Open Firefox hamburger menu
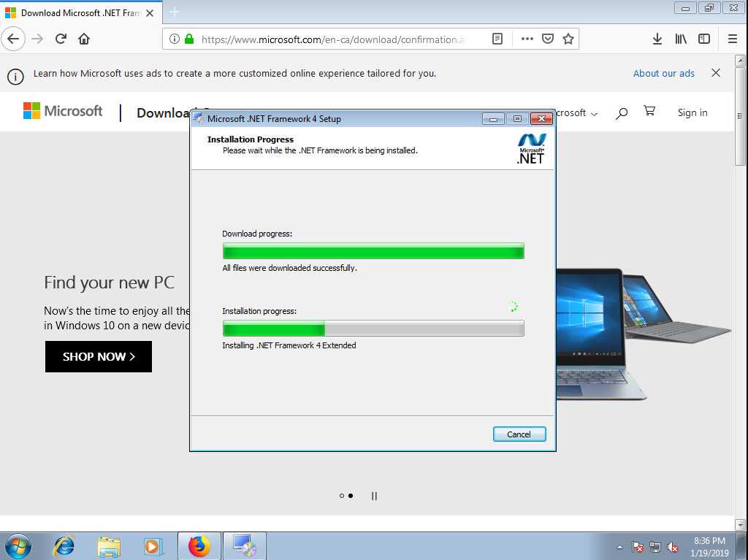Image resolution: width=748 pixels, height=560 pixels. (733, 39)
